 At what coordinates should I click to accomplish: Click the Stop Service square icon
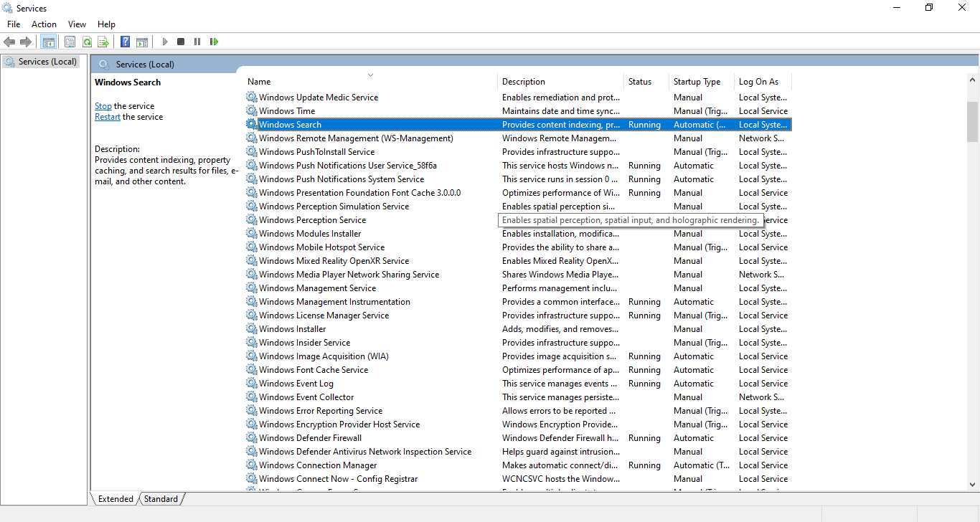pos(181,42)
